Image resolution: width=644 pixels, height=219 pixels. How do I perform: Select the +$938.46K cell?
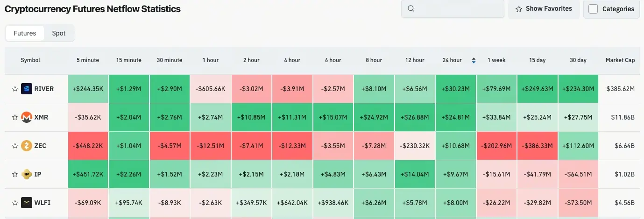333,203
